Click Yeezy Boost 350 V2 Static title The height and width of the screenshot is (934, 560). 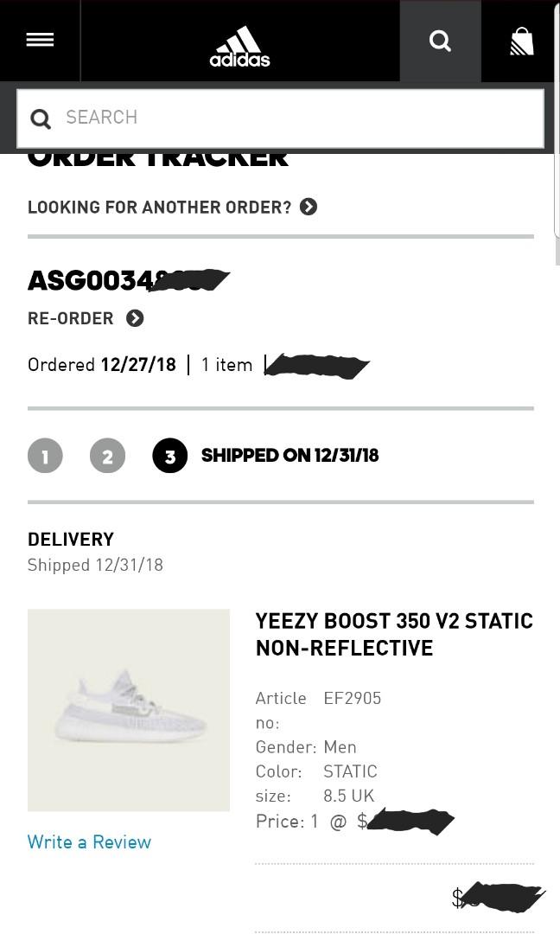pyautogui.click(x=393, y=634)
